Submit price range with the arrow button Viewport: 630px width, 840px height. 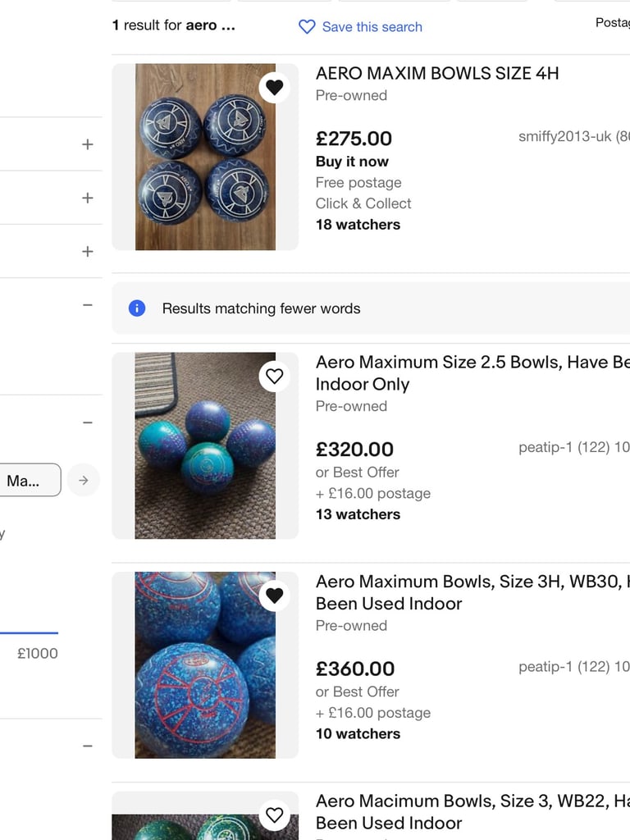click(84, 480)
